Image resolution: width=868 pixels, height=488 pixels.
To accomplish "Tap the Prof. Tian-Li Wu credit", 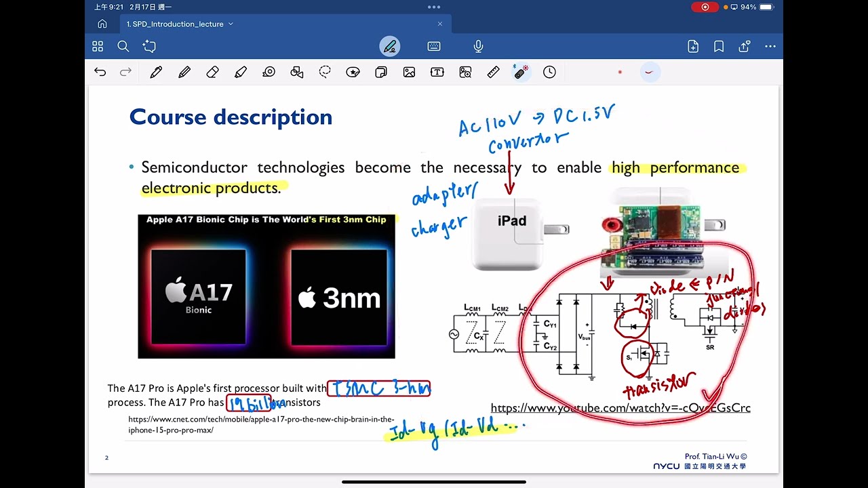I will (x=716, y=457).
